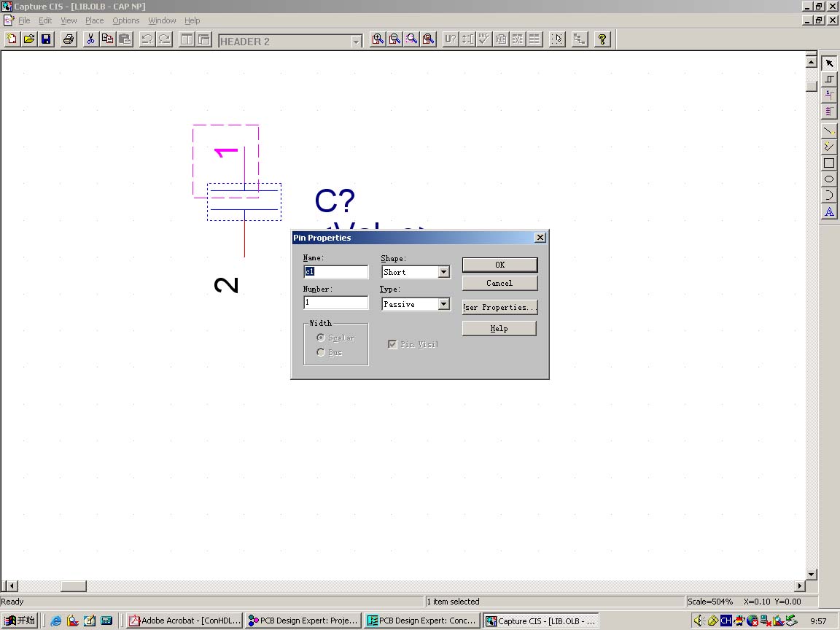
Task: Select the Place Polyline tool
Action: tap(829, 147)
